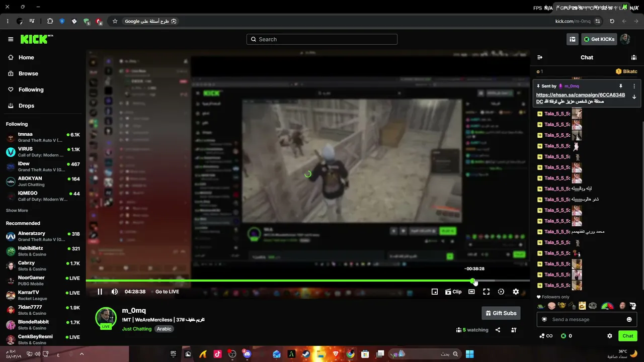Mute the stream volume
Screen dimensions: 644x362
click(115, 292)
